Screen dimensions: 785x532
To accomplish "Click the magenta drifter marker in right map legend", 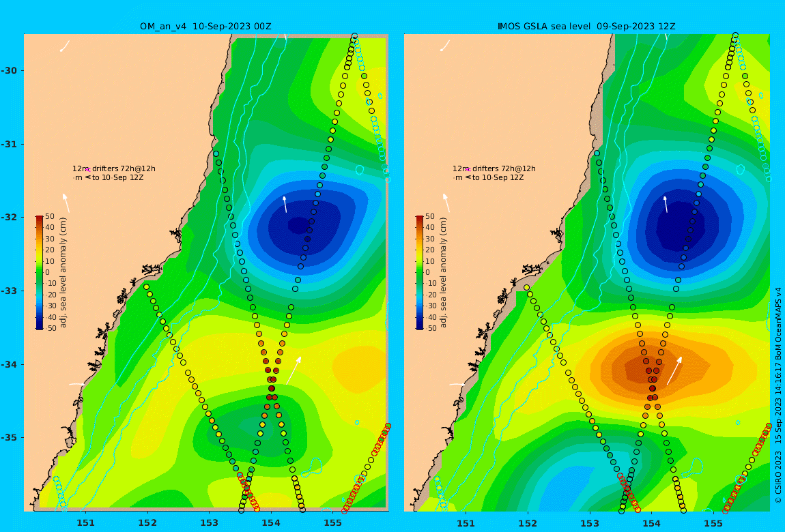I will (468, 170).
